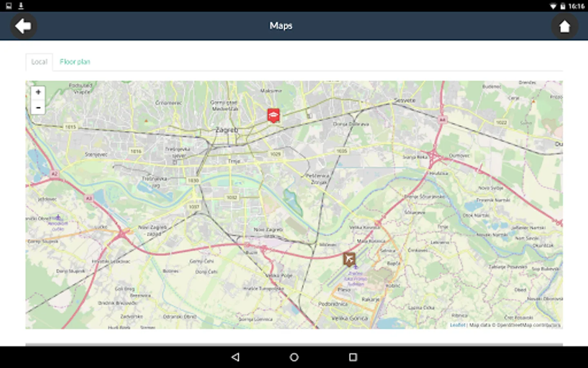Click the Maps title in the header

tap(281, 26)
